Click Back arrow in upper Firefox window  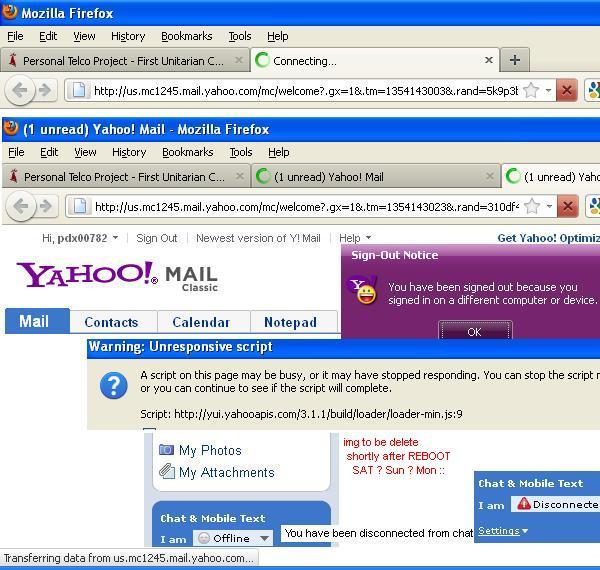point(20,90)
